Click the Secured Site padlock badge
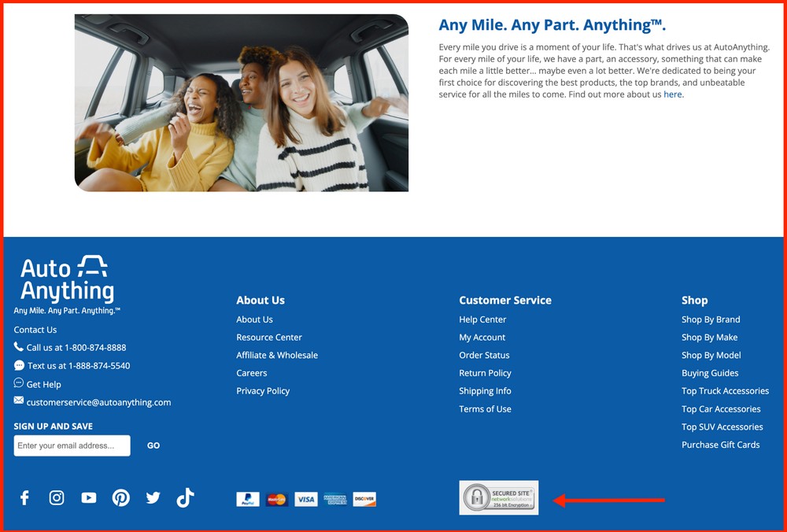 [x=499, y=497]
